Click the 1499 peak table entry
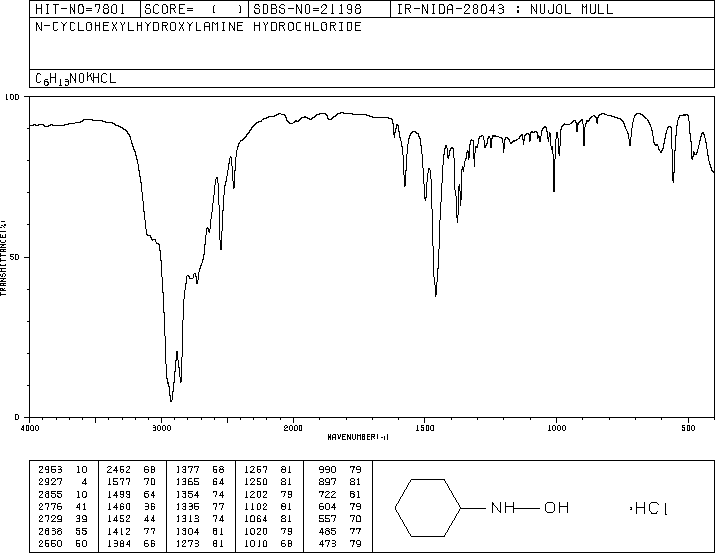Image resolution: width=715 pixels, height=553 pixels. [x=131, y=495]
